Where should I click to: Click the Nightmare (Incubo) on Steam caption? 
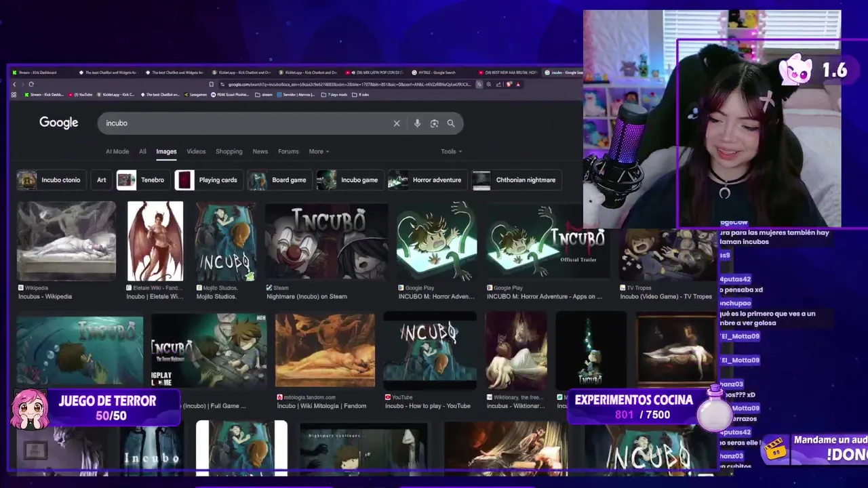[x=307, y=296]
